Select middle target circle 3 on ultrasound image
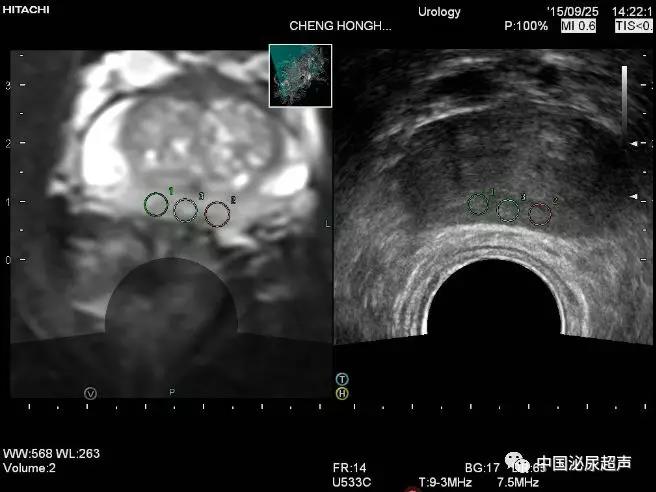Screen dimensions: 656x492 click(x=508, y=210)
